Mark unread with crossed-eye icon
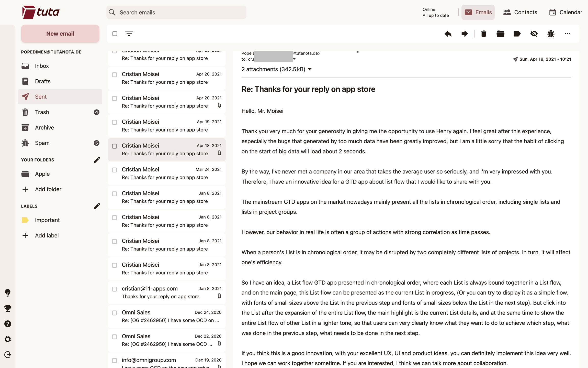588x368 pixels. (x=534, y=34)
